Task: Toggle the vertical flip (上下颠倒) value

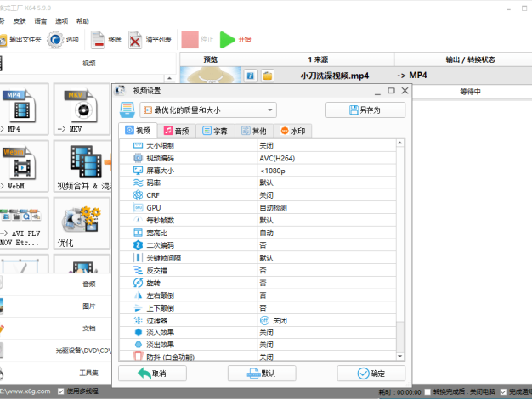Action: [326, 308]
